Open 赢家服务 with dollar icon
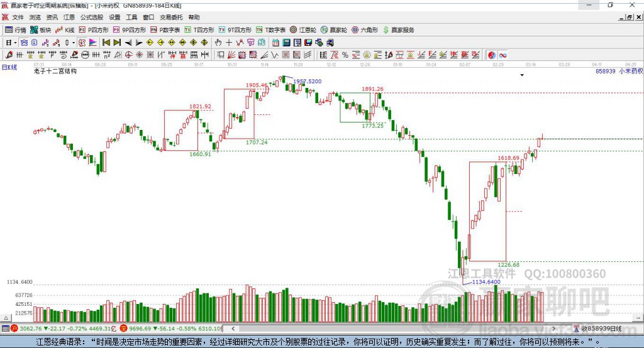Image resolution: width=644 pixels, height=348 pixels. [x=398, y=30]
